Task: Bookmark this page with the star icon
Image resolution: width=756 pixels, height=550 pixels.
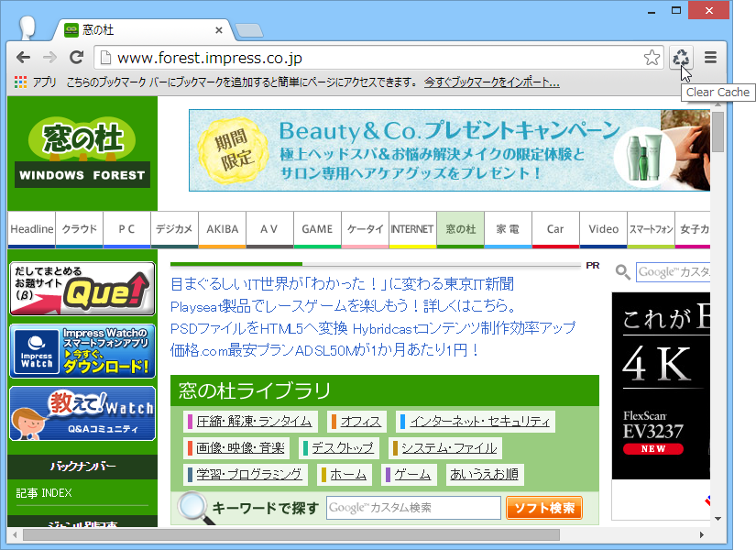Action: coord(652,57)
